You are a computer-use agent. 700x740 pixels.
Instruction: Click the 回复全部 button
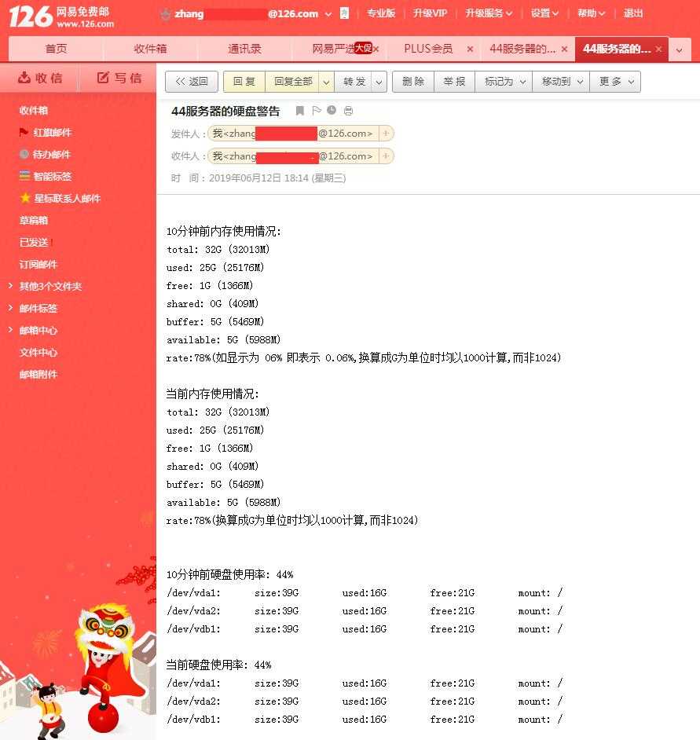click(293, 82)
